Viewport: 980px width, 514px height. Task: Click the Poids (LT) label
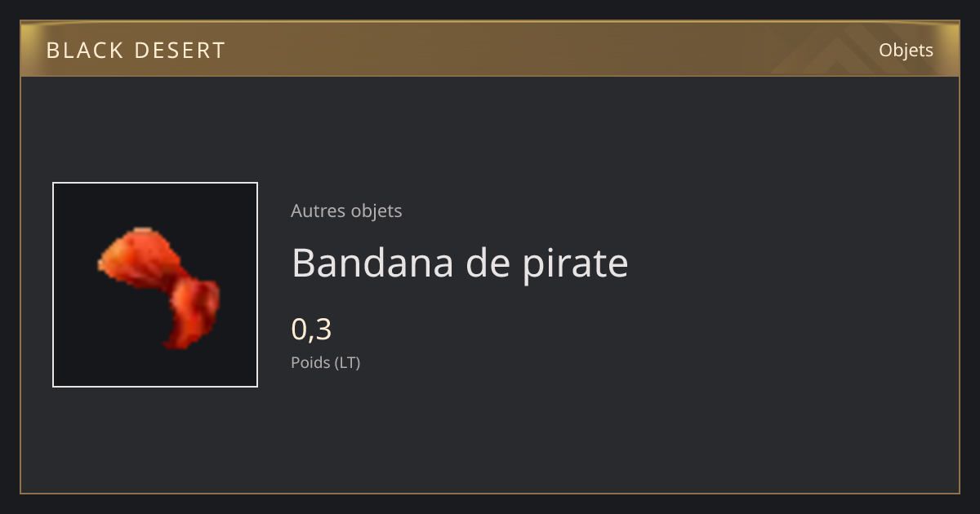tap(325, 362)
